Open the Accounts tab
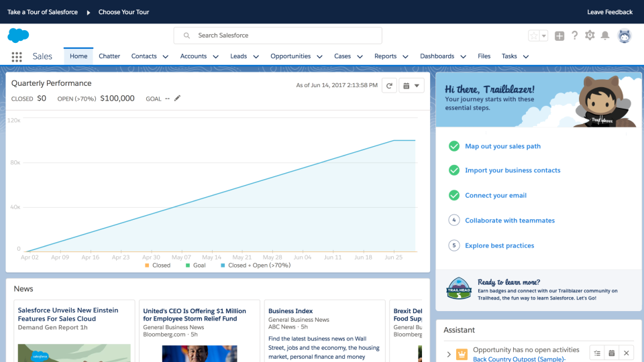 (x=193, y=56)
